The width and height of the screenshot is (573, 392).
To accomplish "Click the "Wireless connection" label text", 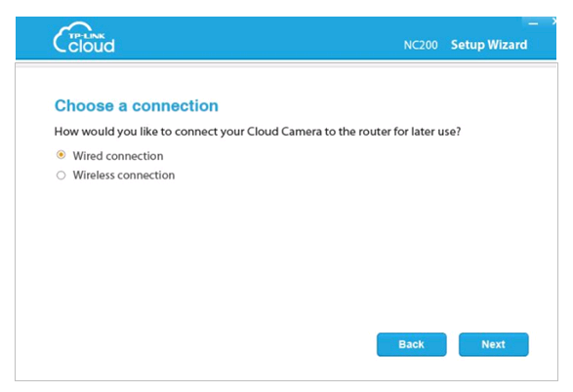I will (124, 176).
